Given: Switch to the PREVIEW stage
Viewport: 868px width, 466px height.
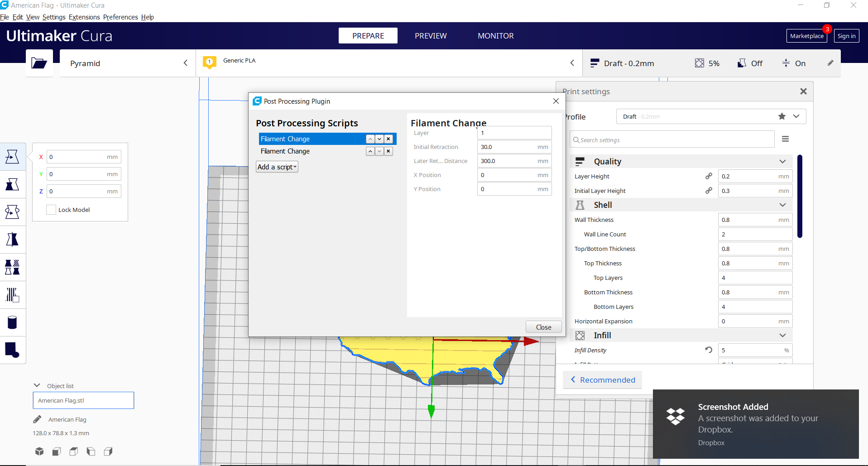Looking at the screenshot, I should 431,36.
